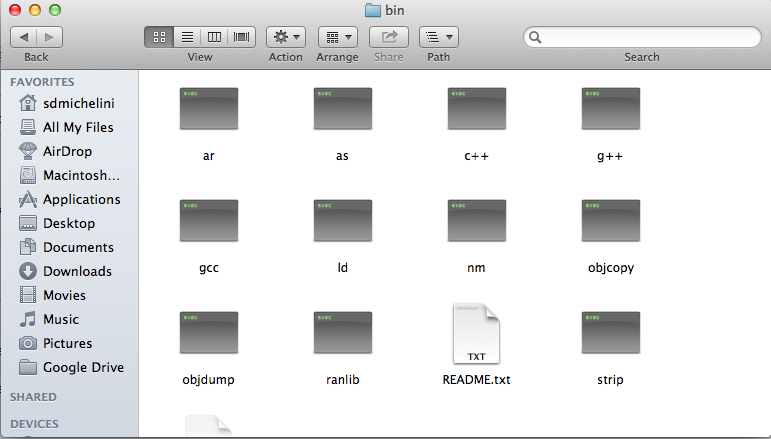Screen dimensions: 771x439
Task: Click the Share toolbar button
Action: coord(389,37)
